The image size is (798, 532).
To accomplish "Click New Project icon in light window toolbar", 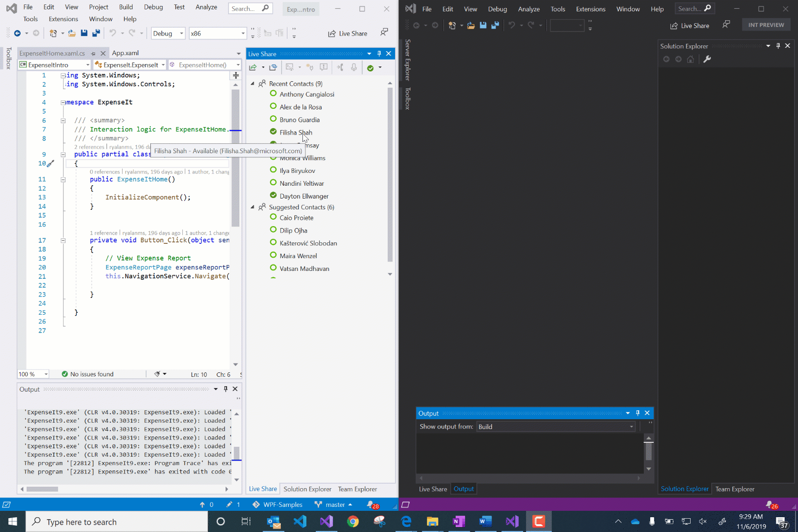I will point(53,33).
